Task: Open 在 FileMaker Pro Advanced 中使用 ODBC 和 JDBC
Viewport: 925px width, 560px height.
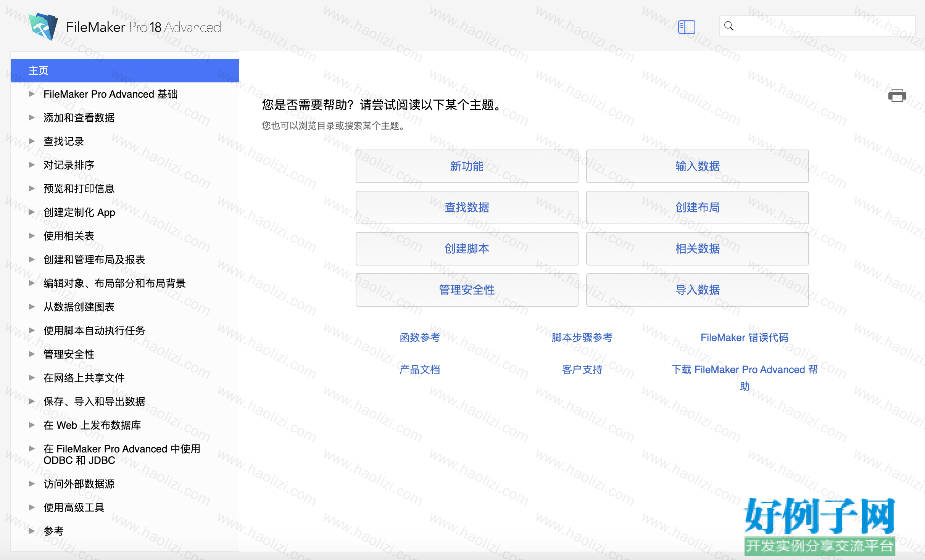Action: point(122,454)
